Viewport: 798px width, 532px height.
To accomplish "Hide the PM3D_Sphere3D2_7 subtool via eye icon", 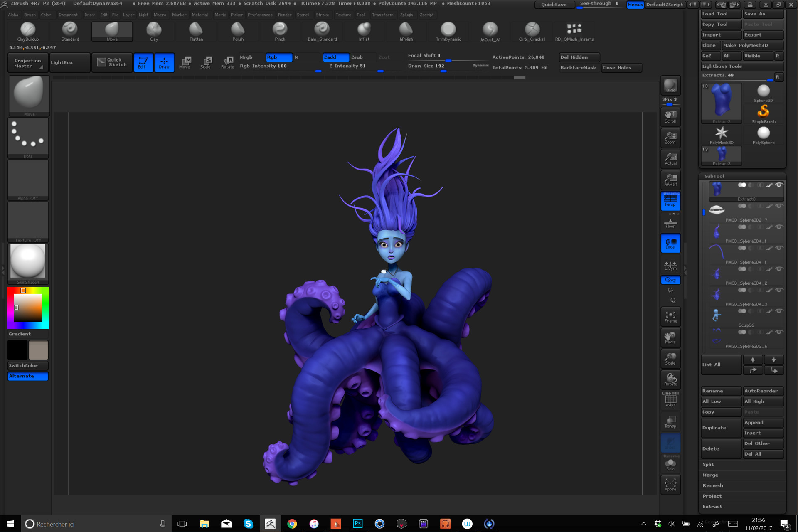I will pos(779,206).
